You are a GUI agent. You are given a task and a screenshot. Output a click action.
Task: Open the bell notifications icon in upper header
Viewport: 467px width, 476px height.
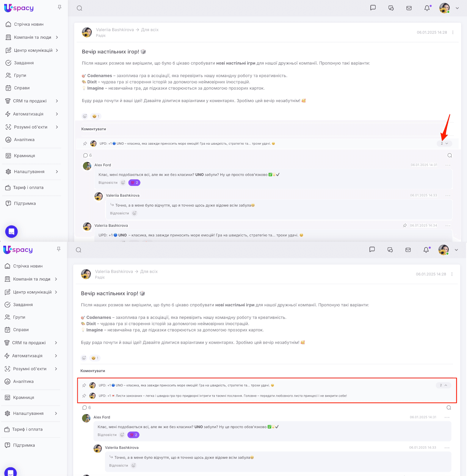427,8
